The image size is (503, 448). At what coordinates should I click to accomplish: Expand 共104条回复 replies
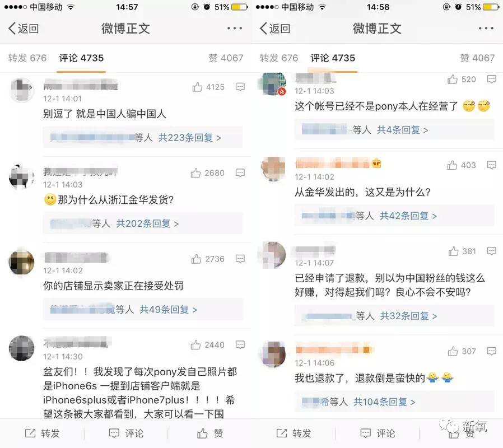click(384, 402)
